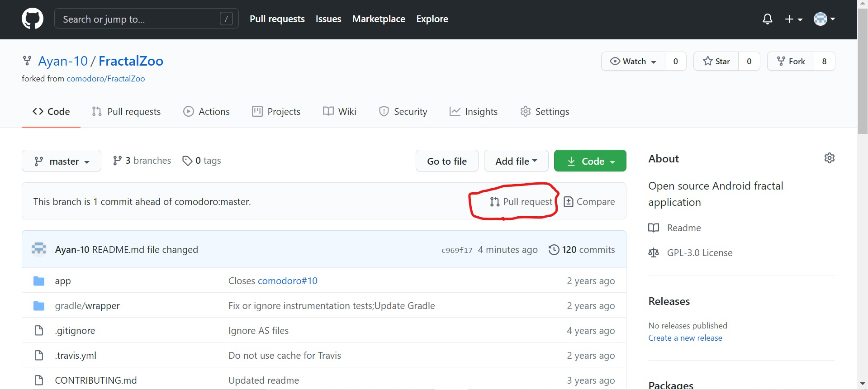Go to Marketplace in top navigation
The image size is (868, 390).
coord(379,19)
